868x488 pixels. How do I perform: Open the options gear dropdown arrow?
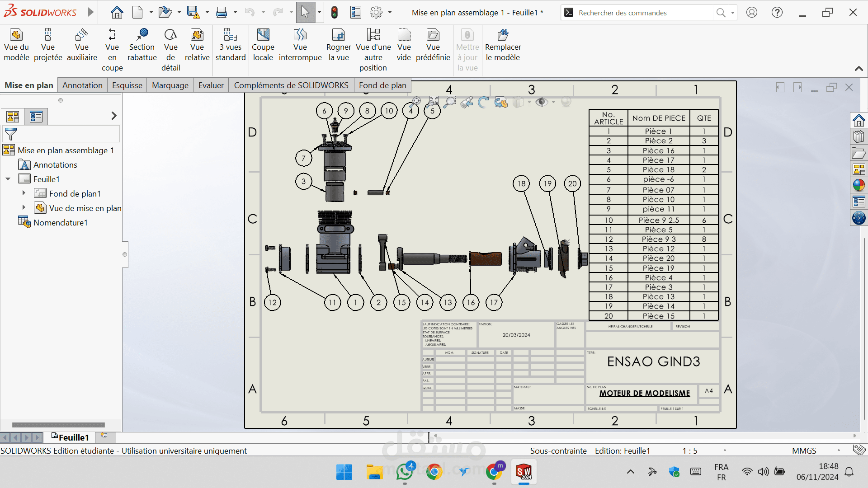pos(390,13)
